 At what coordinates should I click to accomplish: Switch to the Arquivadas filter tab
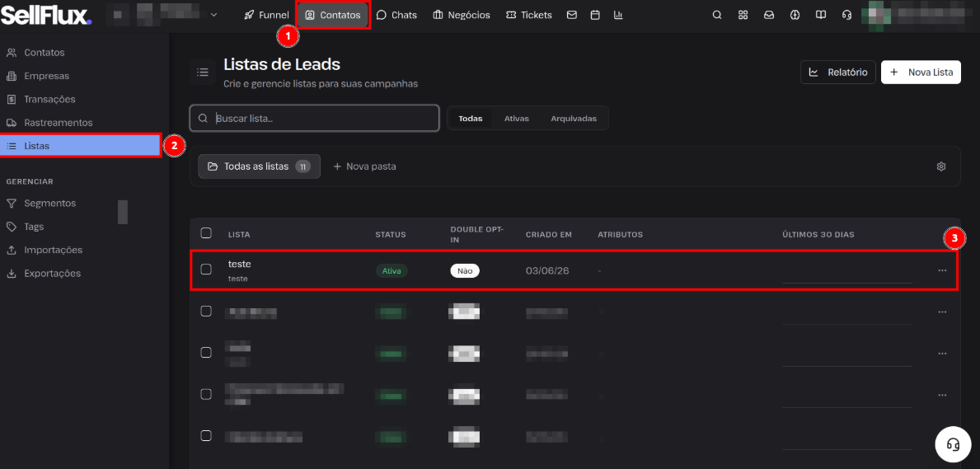[x=573, y=118]
